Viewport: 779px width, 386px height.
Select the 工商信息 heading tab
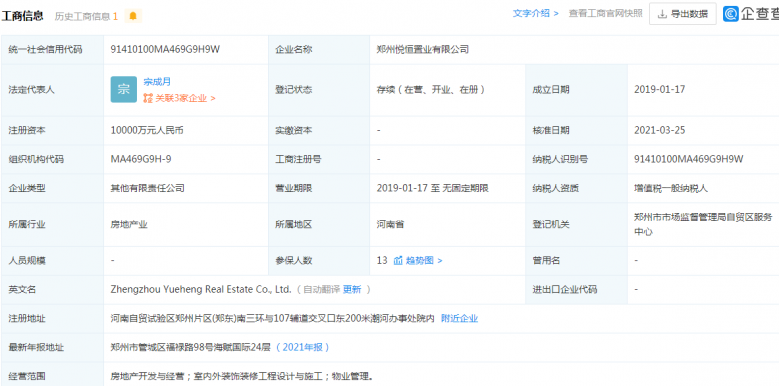[22, 16]
